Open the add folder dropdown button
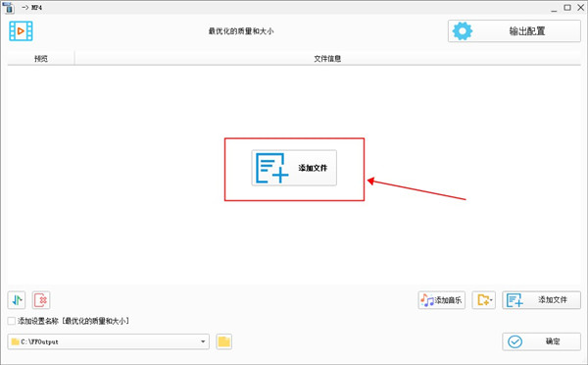 (x=484, y=300)
